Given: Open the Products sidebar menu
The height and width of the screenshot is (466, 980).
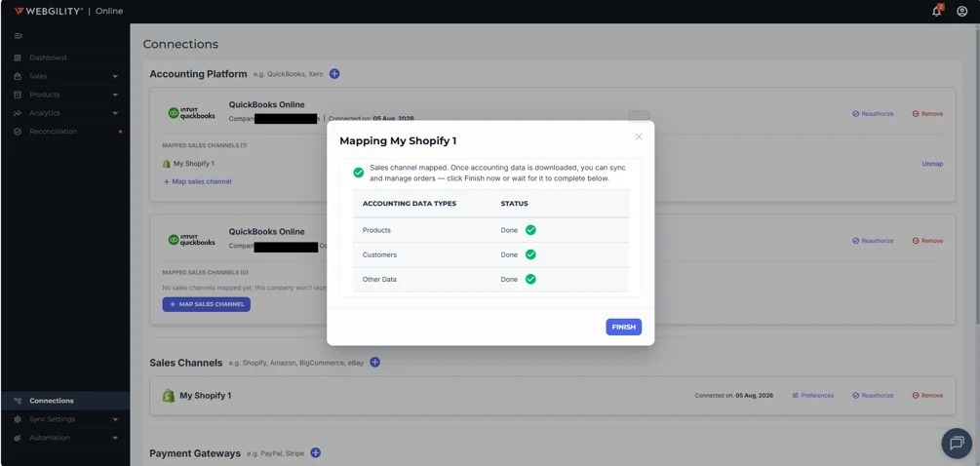Looking at the screenshot, I should 45,95.
